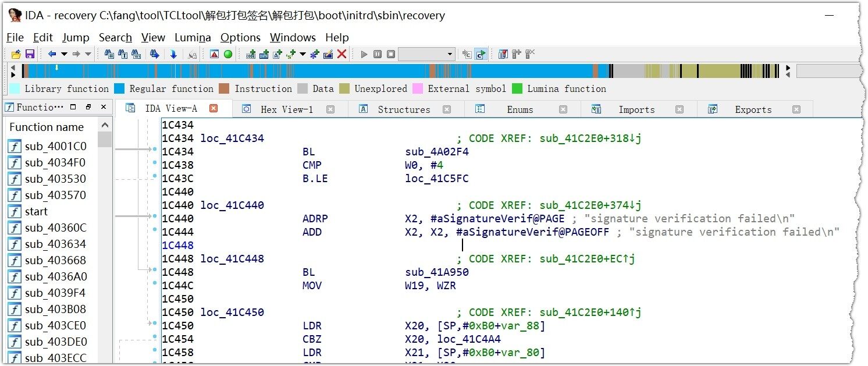Switch to the Hex View-1 tab
Viewport: 868px width, 366px height.
286,109
